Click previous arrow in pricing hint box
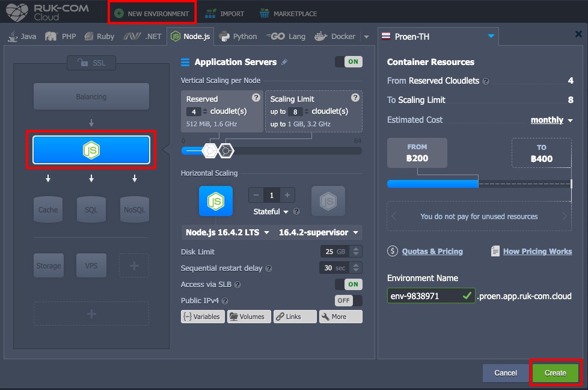The image size is (588, 390). [x=394, y=216]
